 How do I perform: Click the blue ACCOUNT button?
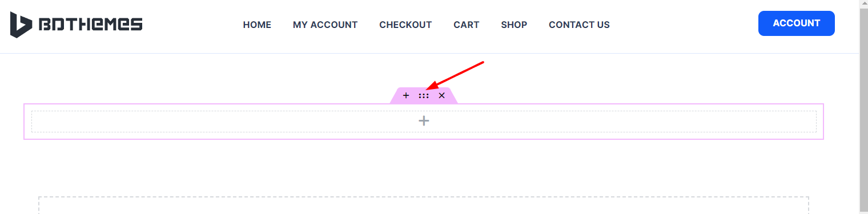click(x=797, y=23)
